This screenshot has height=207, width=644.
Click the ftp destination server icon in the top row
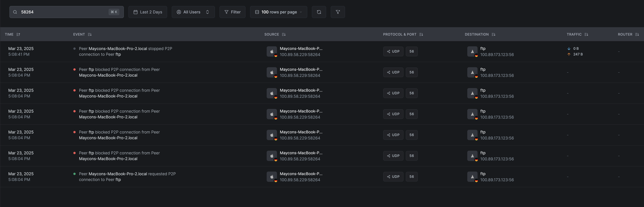(x=473, y=51)
